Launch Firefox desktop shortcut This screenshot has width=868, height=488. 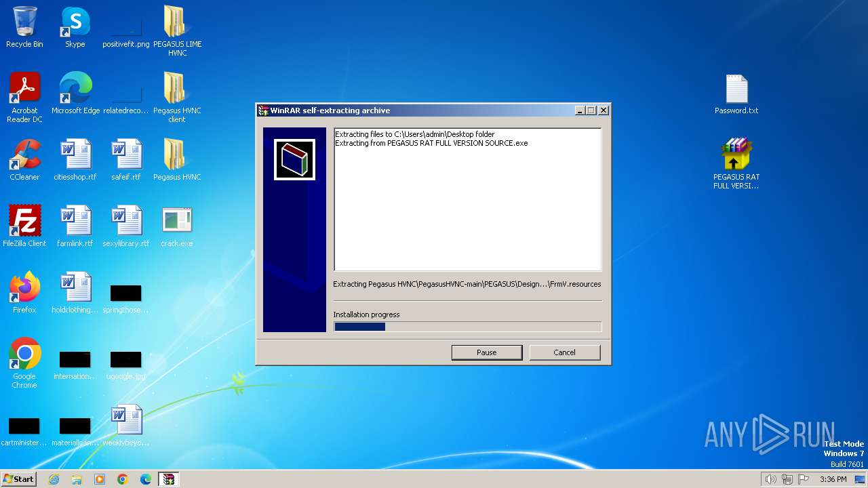pos(24,293)
